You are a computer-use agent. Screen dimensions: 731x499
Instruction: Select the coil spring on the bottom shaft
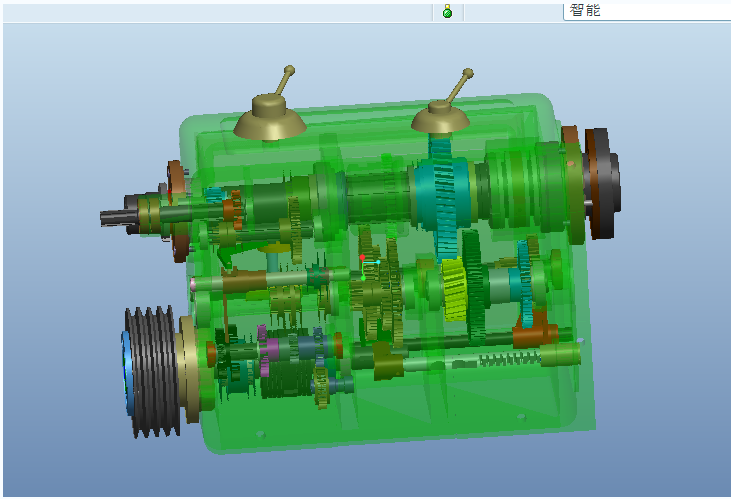coord(509,359)
